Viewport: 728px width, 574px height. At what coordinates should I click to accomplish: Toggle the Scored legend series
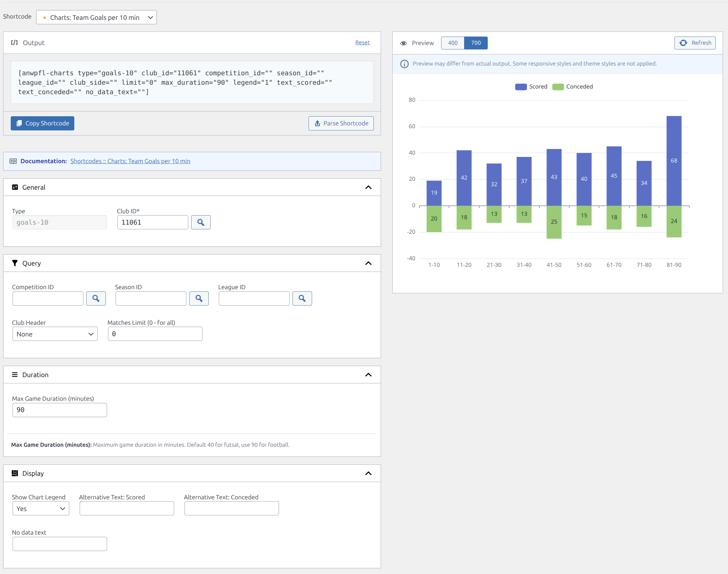coord(538,87)
